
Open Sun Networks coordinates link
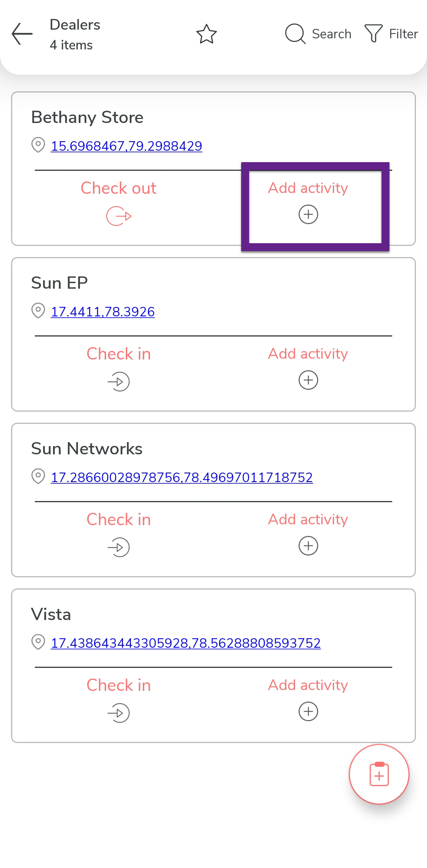point(182,477)
